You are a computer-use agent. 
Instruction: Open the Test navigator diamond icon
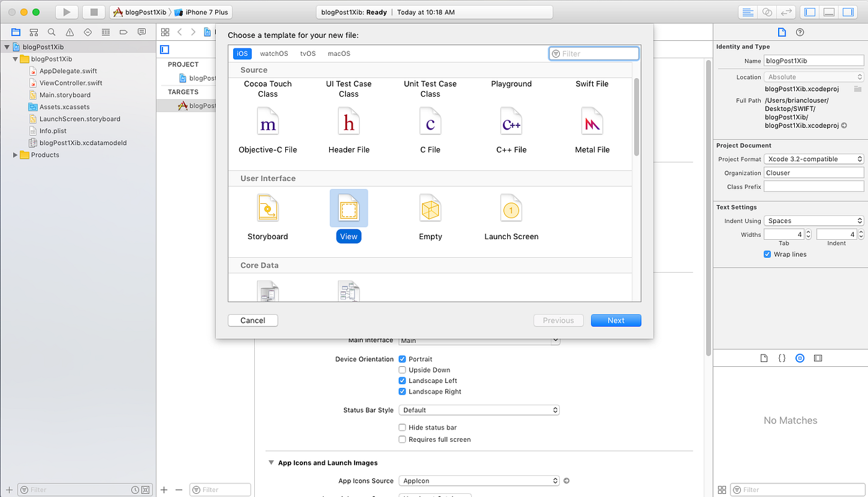click(87, 32)
